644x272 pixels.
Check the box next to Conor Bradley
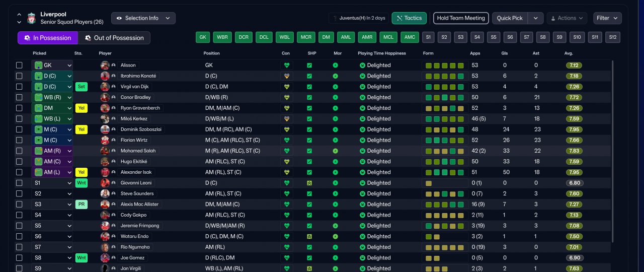(x=19, y=97)
